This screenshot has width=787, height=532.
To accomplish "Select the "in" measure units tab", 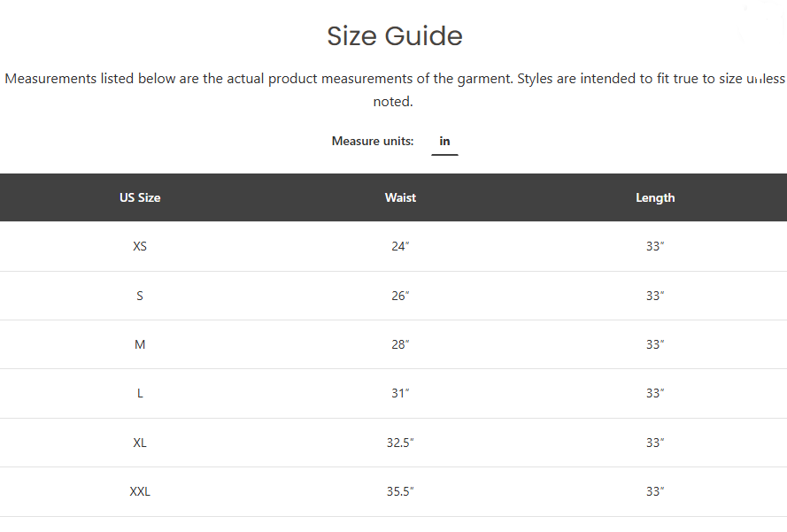I will pos(444,142).
